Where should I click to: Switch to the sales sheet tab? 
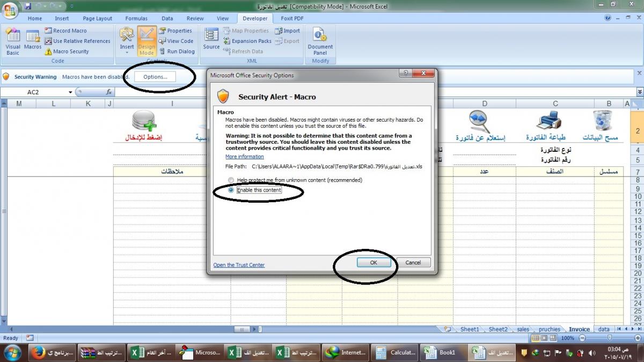pos(523,329)
